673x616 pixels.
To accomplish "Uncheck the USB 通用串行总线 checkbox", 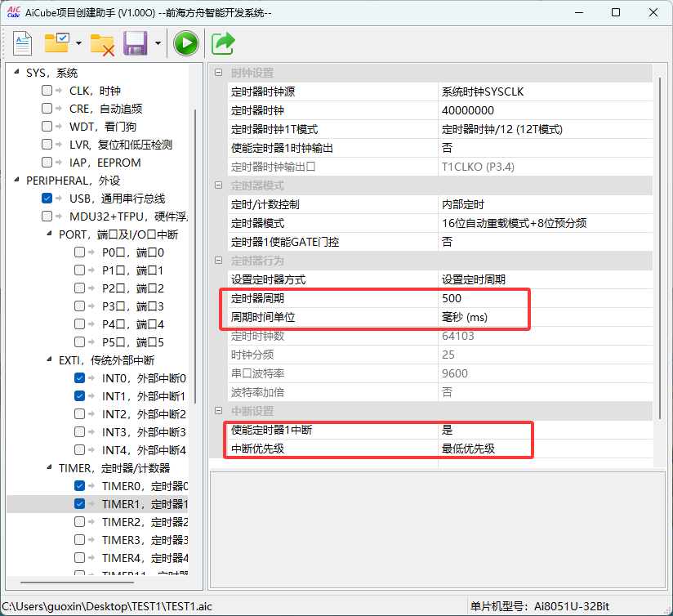I will 47,199.
